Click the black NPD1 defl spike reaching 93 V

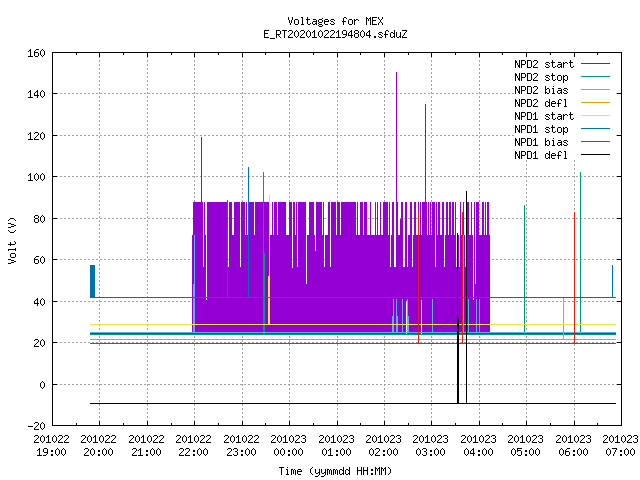point(467,297)
